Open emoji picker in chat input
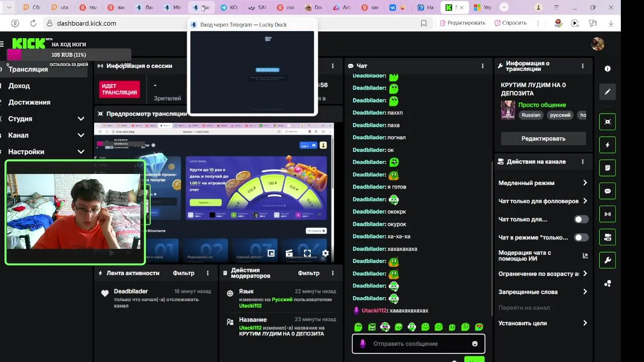Image resolution: width=644 pixels, height=362 pixels. 474,343
